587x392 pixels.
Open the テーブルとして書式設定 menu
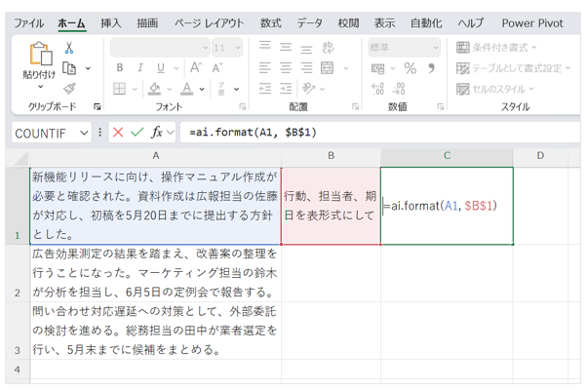point(513,68)
